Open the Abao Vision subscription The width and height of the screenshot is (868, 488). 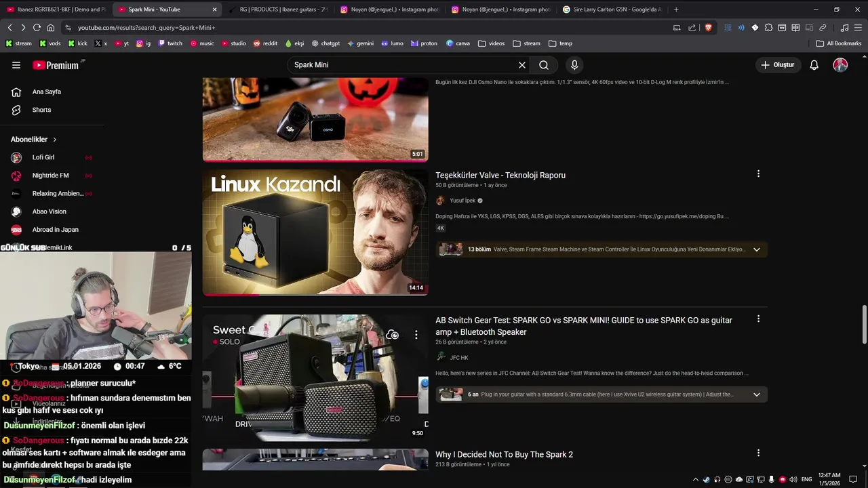[x=49, y=211]
